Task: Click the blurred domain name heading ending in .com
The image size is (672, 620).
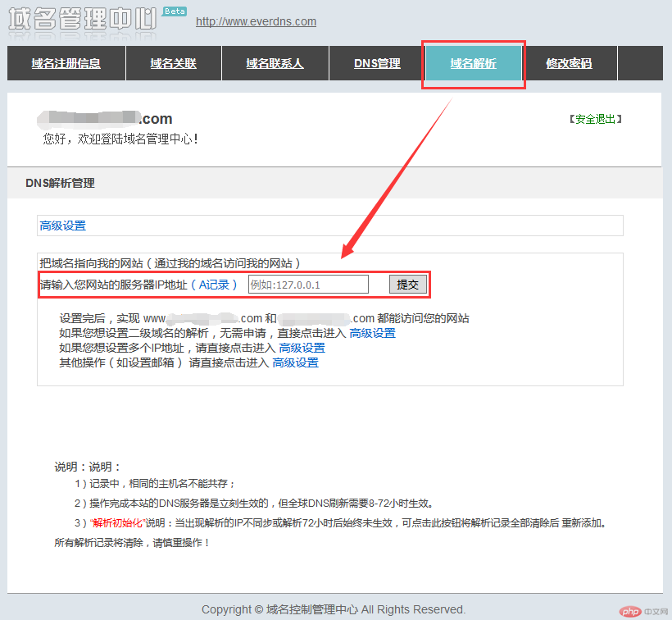Action: (x=105, y=118)
